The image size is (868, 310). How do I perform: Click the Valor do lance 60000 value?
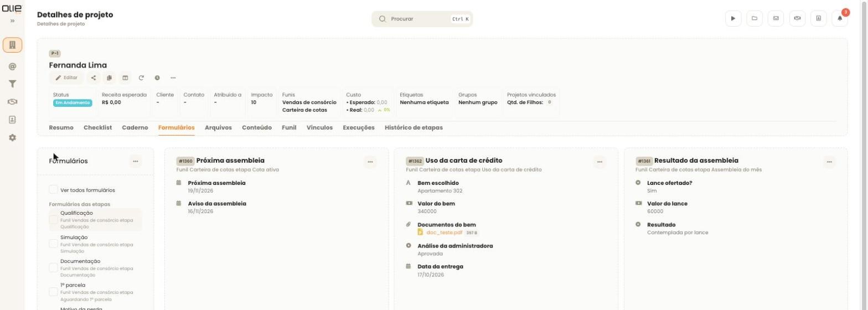tap(655, 211)
